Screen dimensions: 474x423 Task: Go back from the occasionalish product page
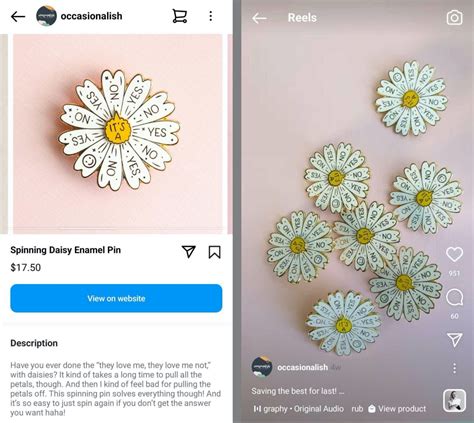[x=18, y=16]
